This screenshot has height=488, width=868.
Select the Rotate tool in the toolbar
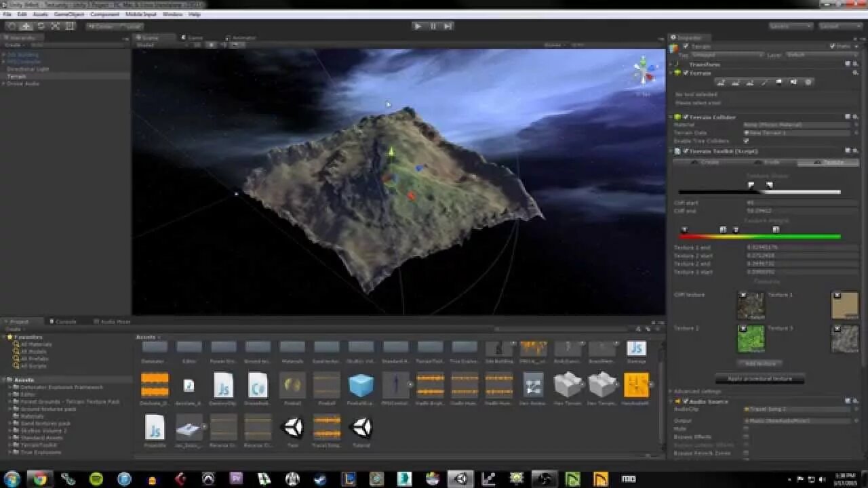point(39,26)
